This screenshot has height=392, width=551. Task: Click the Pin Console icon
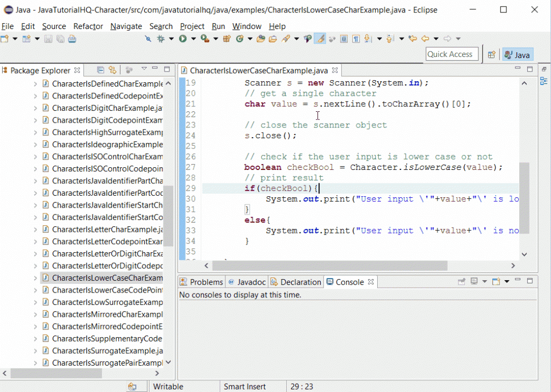462,281
